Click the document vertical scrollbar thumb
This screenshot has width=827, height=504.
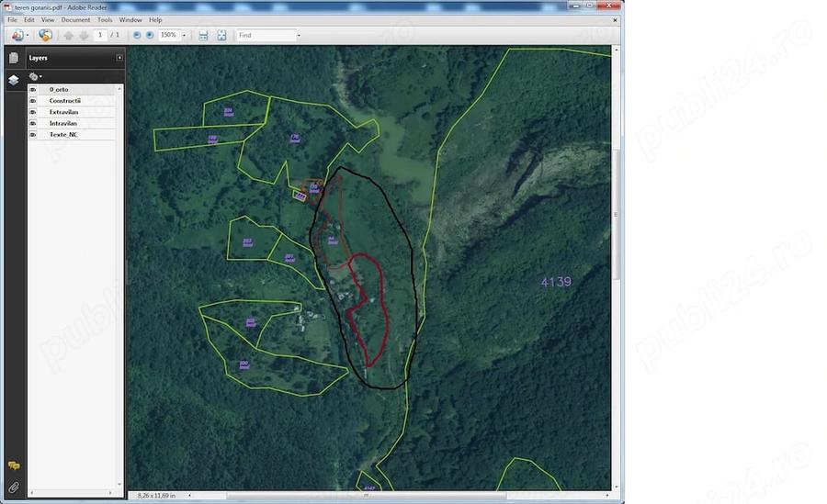click(x=616, y=215)
